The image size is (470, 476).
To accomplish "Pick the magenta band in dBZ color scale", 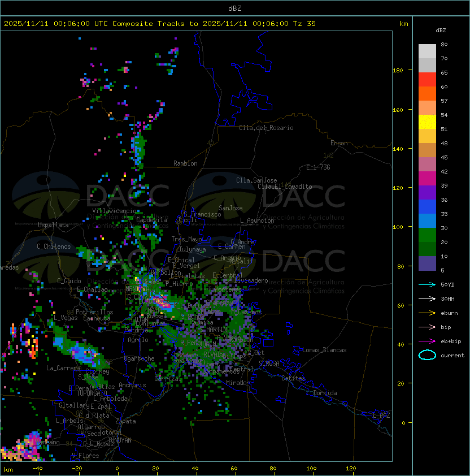I will tap(427, 179).
